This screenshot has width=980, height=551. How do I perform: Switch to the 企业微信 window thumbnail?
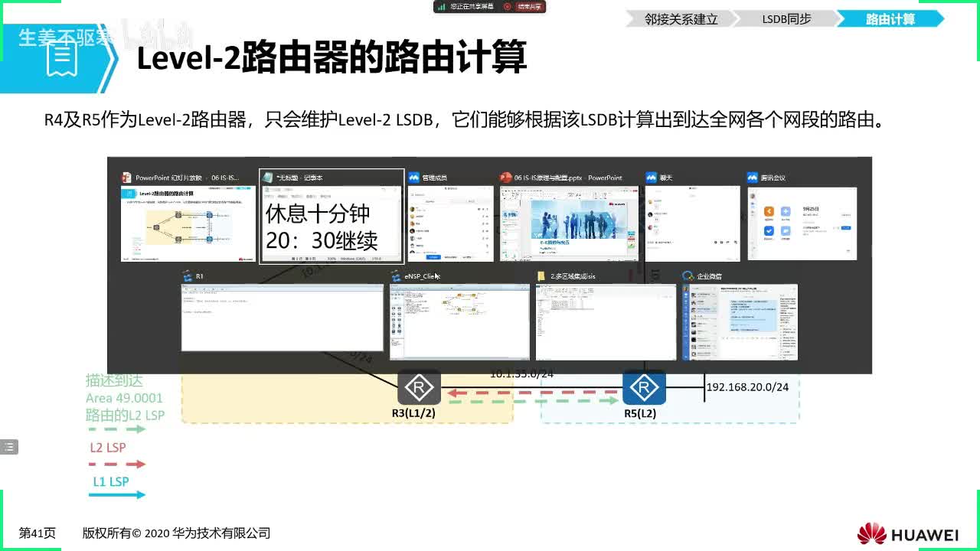pyautogui.click(x=740, y=321)
